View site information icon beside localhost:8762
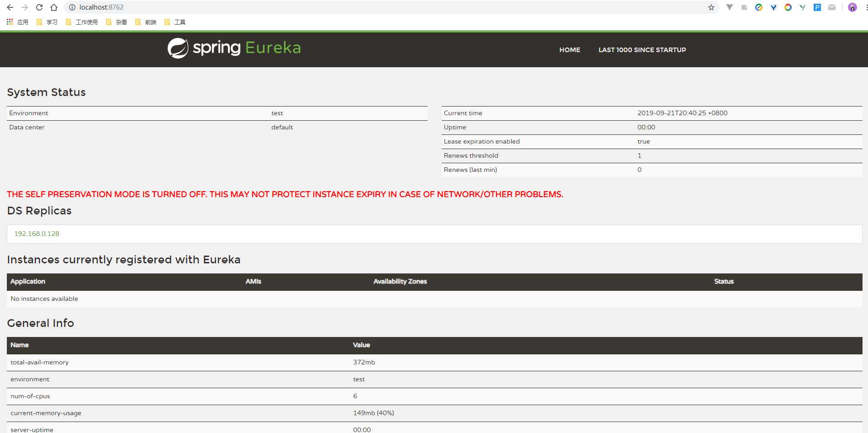 [72, 7]
